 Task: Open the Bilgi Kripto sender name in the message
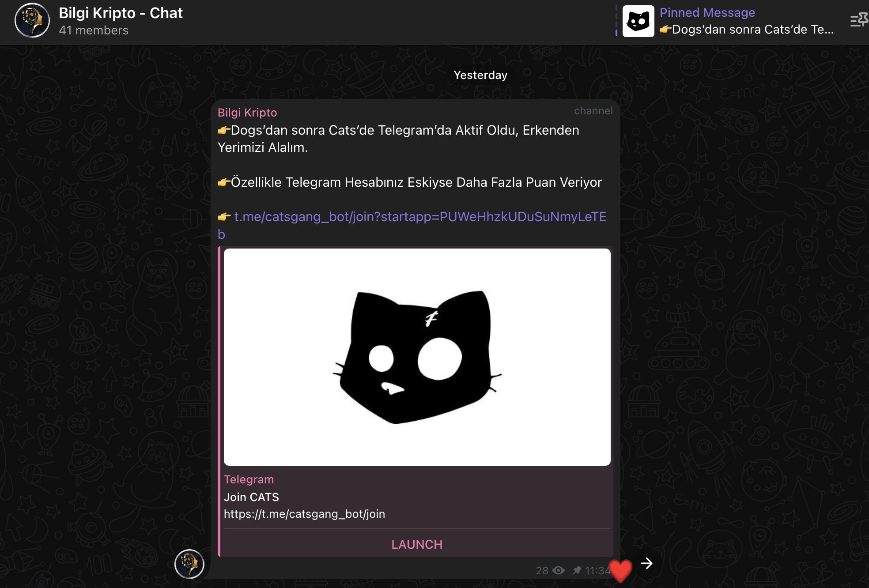click(x=247, y=113)
